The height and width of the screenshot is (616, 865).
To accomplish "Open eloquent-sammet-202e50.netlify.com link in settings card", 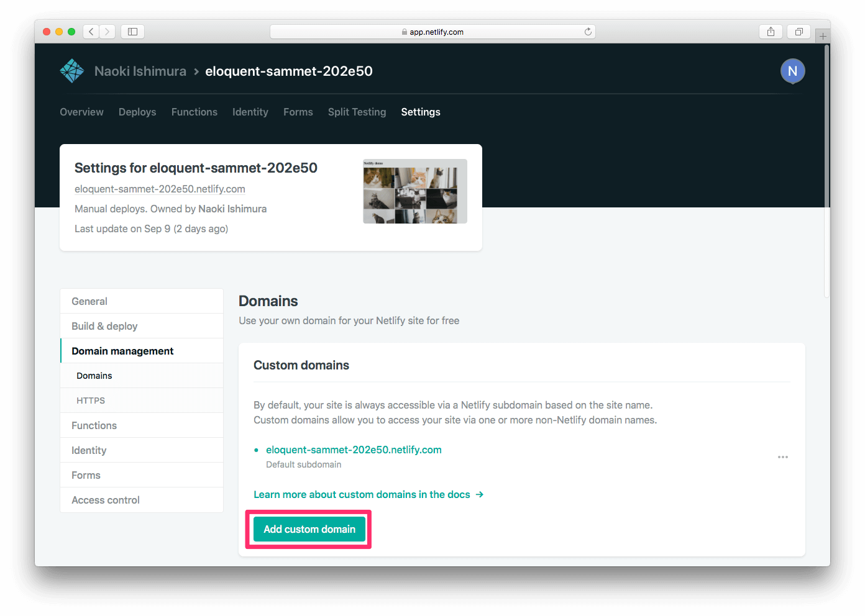I will (160, 189).
